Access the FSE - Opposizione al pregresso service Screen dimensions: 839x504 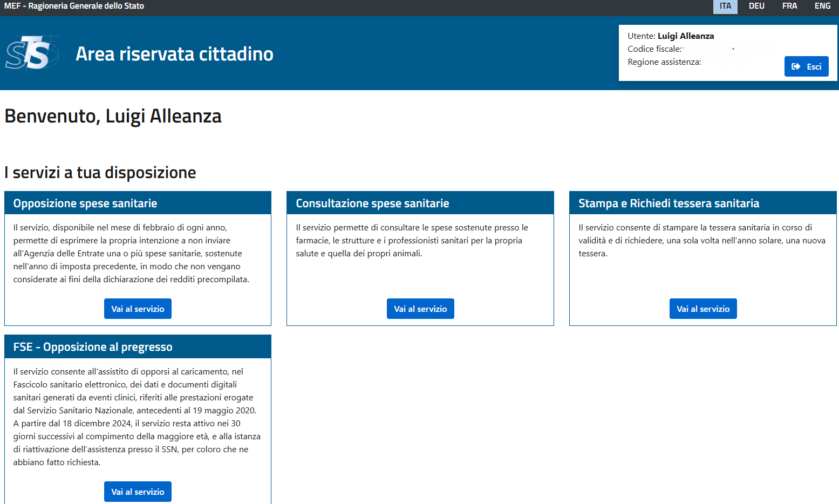(x=138, y=491)
